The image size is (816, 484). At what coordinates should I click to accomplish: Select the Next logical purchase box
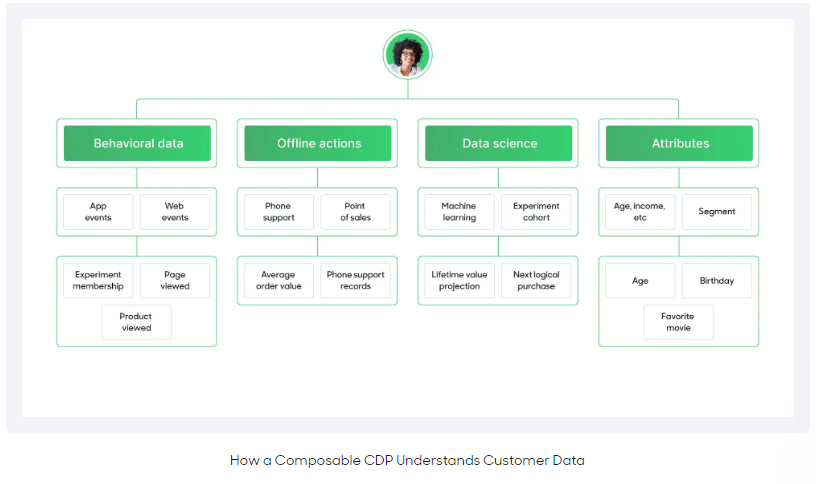[x=536, y=281]
